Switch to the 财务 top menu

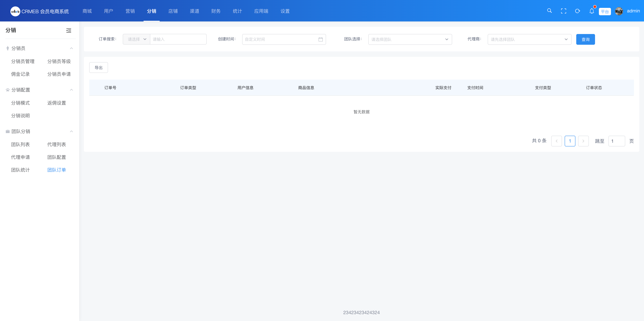[x=216, y=11]
